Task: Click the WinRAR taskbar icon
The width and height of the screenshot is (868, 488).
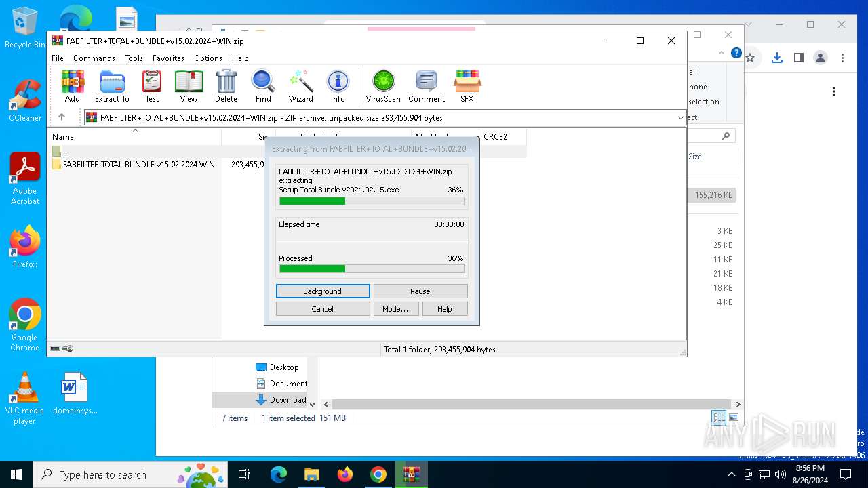Action: [412, 474]
